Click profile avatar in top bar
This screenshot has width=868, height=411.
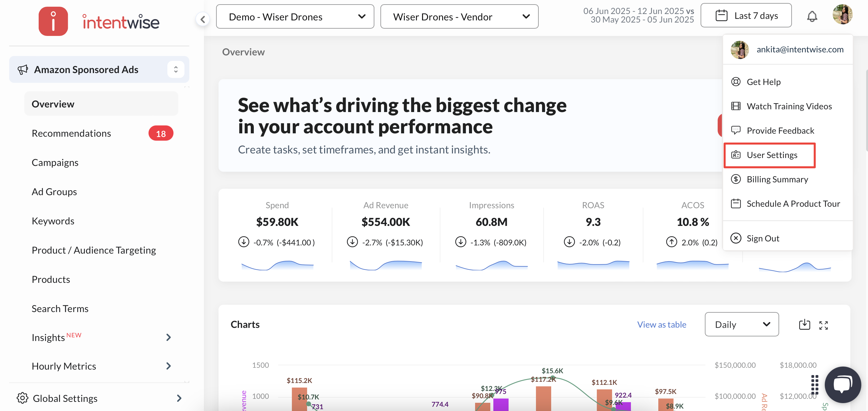coord(842,14)
